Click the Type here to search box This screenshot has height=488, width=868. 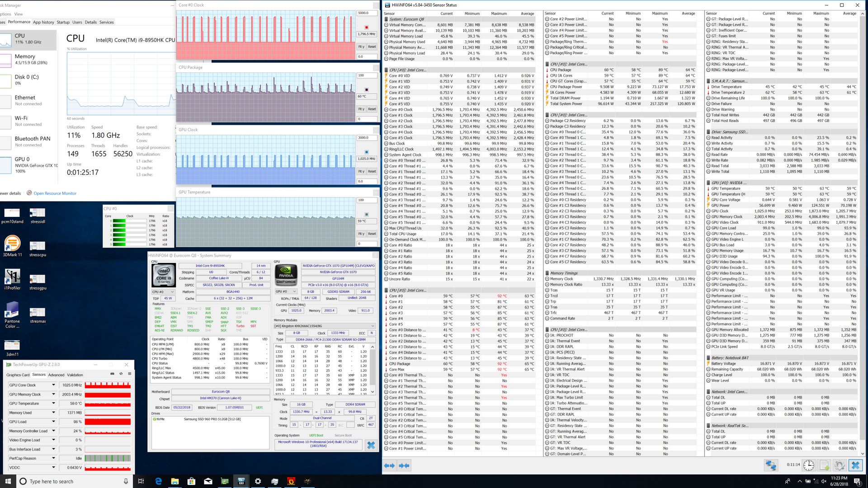(x=75, y=481)
